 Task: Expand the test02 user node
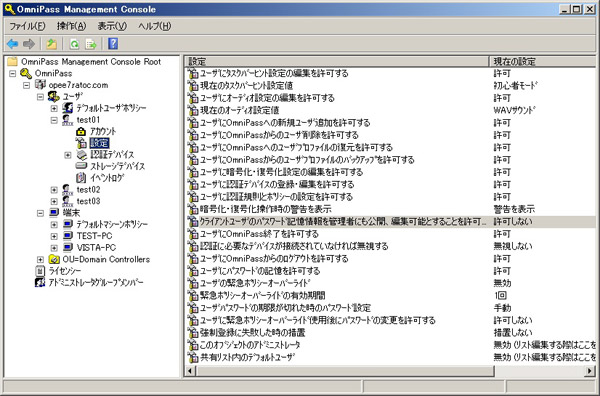[x=54, y=189]
